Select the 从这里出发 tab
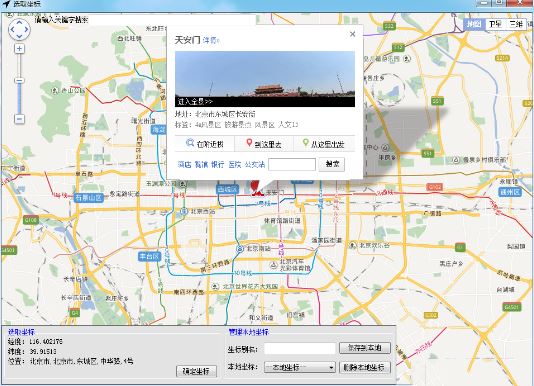534x386 pixels. [x=324, y=144]
